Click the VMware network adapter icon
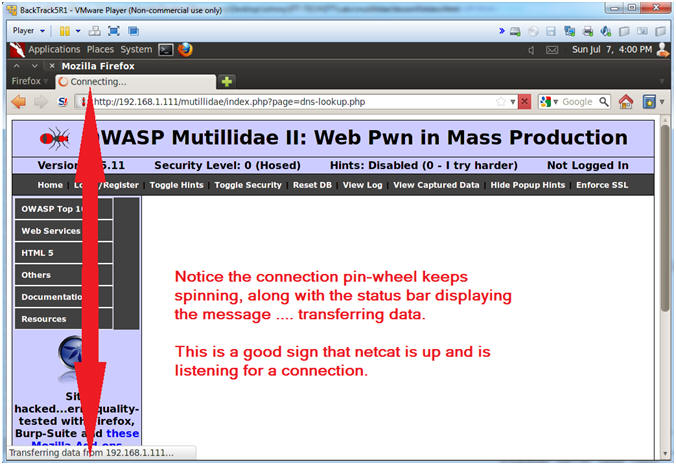 570,31
